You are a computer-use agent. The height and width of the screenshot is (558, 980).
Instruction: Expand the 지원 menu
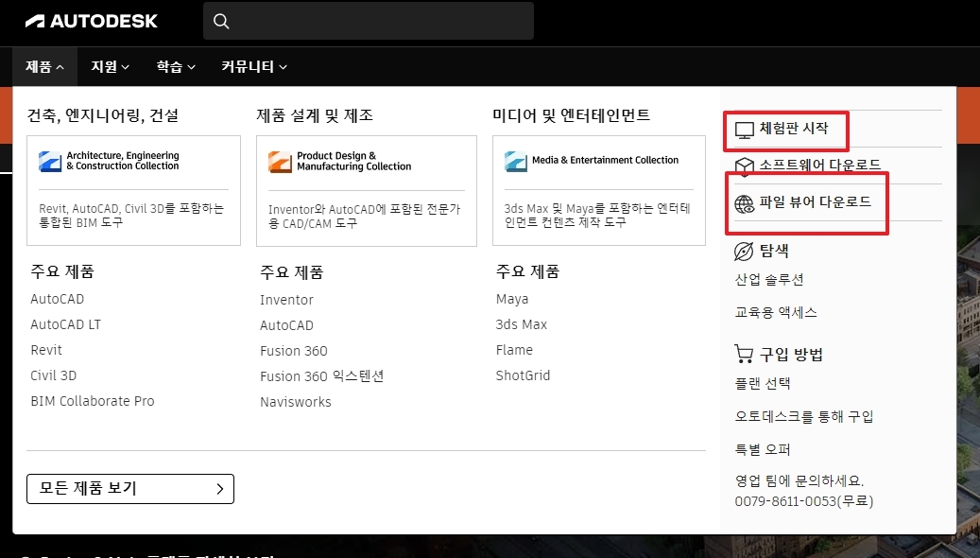(x=110, y=66)
